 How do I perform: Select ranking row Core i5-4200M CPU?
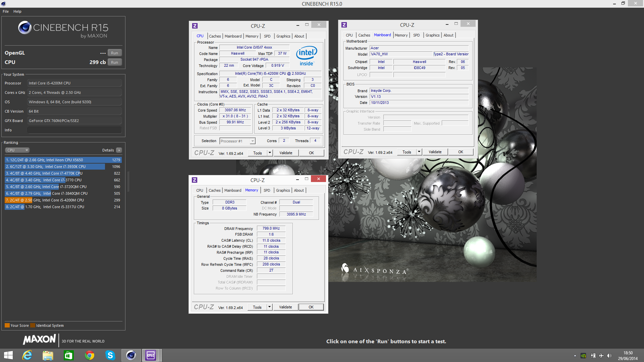[x=63, y=200]
